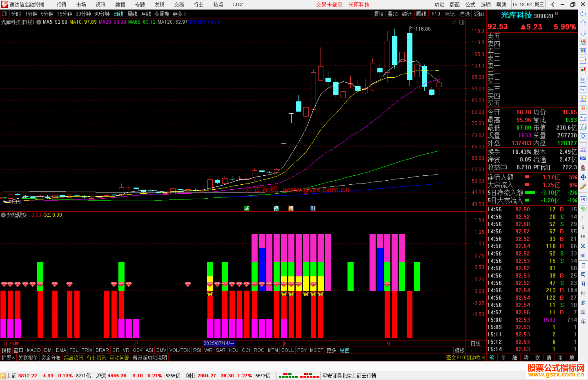Open the tree-structure icon in the sidebar
This screenshot has width=588, height=380.
tap(583, 99)
